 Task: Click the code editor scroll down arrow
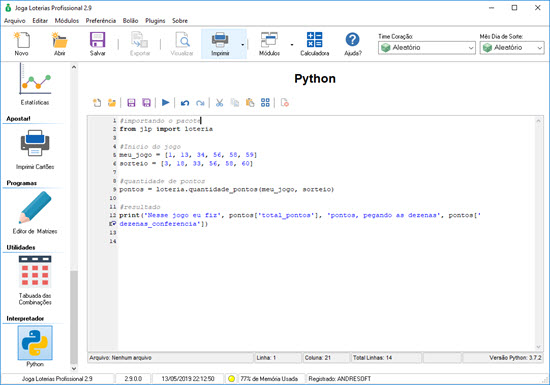click(538, 347)
